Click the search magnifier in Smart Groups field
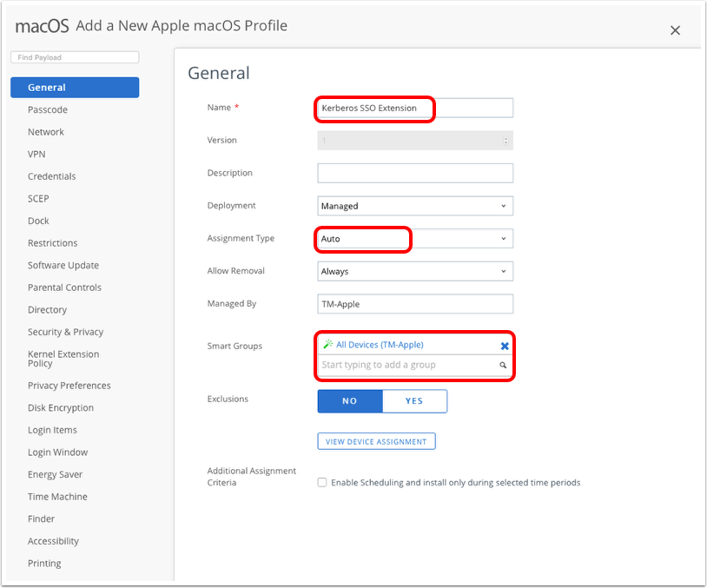The width and height of the screenshot is (707, 588). (x=503, y=366)
